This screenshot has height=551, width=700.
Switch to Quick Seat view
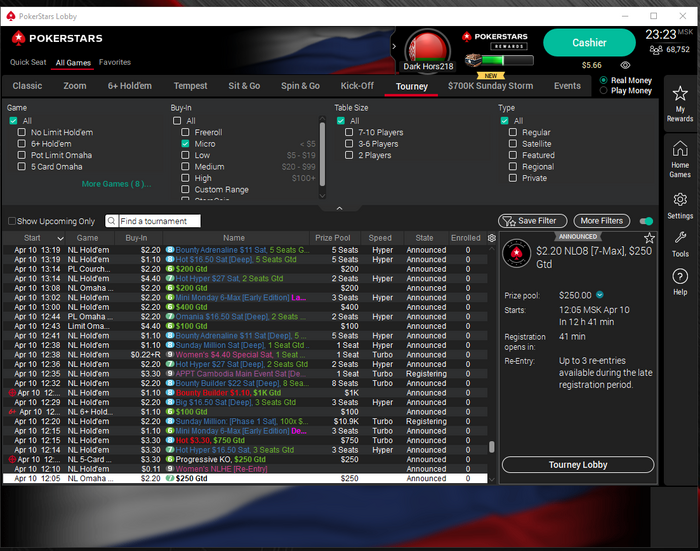coord(28,62)
